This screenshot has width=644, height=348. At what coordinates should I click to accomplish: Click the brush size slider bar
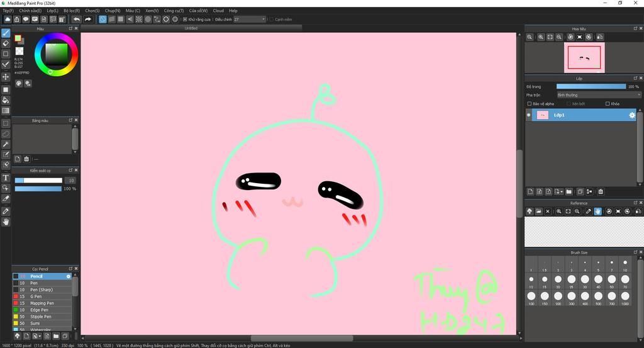pos(38,181)
